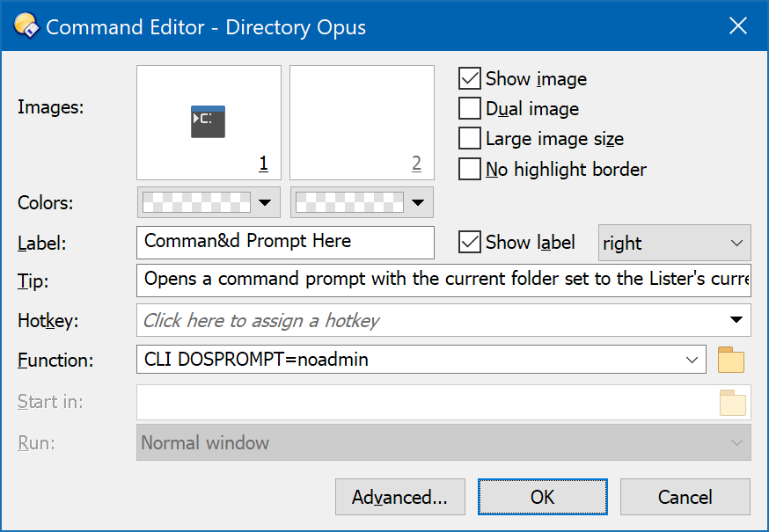Image resolution: width=769 pixels, height=532 pixels.
Task: Open the label position dropdown set to right
Action: (674, 243)
